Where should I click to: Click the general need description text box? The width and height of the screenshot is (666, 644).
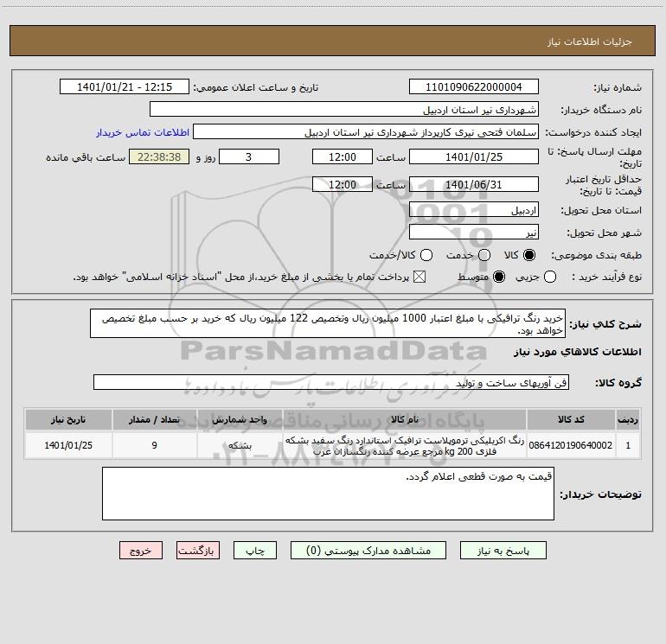click(x=328, y=324)
